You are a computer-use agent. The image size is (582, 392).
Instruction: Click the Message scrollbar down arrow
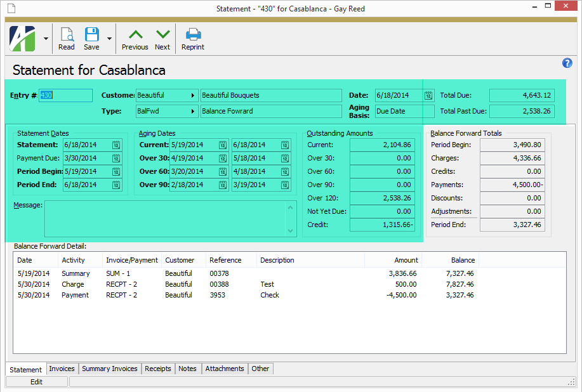tap(291, 232)
